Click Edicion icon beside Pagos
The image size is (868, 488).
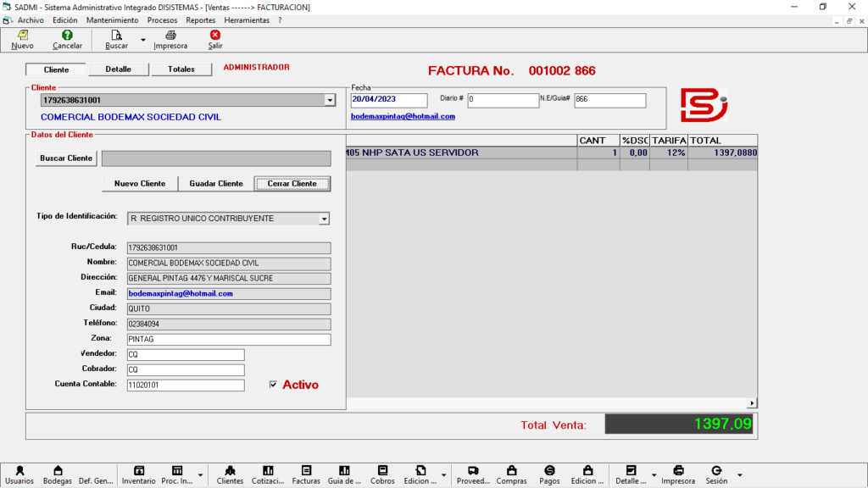(588, 470)
